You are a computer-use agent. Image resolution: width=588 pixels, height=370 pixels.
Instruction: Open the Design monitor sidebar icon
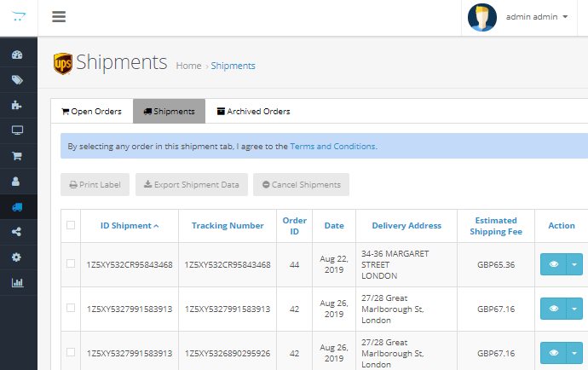(17, 130)
